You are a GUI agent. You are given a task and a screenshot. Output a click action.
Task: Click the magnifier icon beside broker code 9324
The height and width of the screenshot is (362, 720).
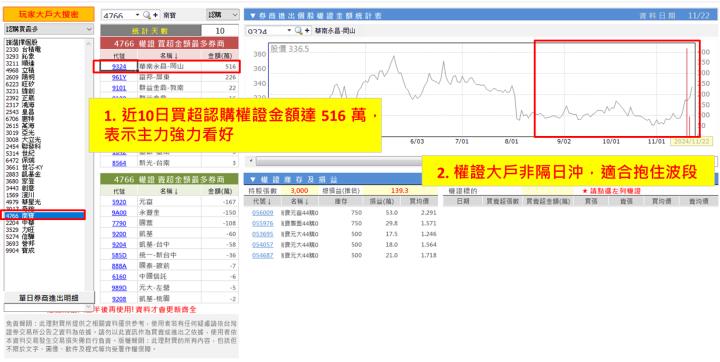(298, 31)
